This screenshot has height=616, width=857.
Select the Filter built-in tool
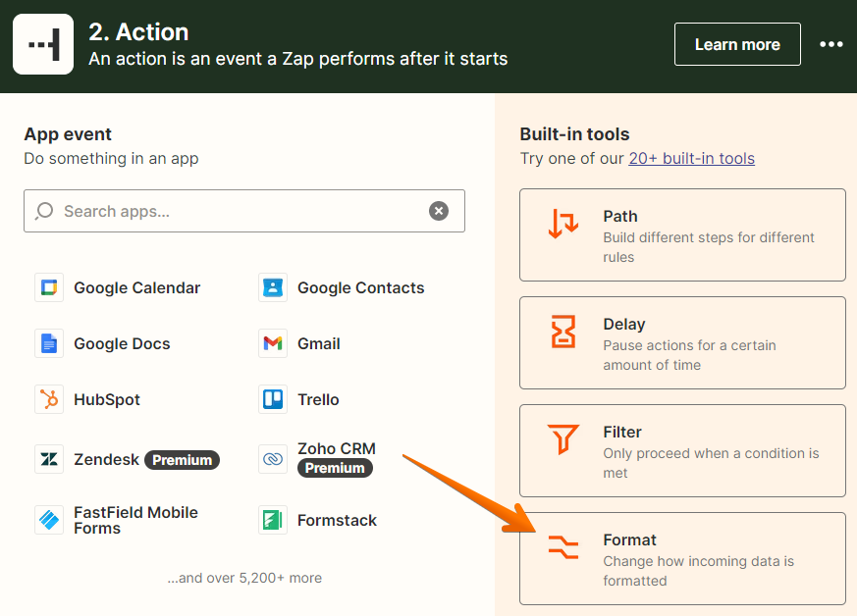(682, 451)
